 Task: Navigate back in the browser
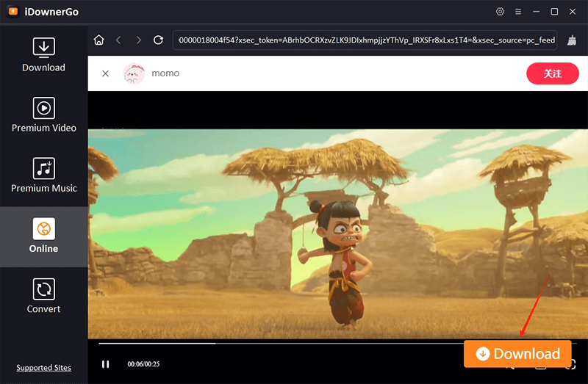118,40
